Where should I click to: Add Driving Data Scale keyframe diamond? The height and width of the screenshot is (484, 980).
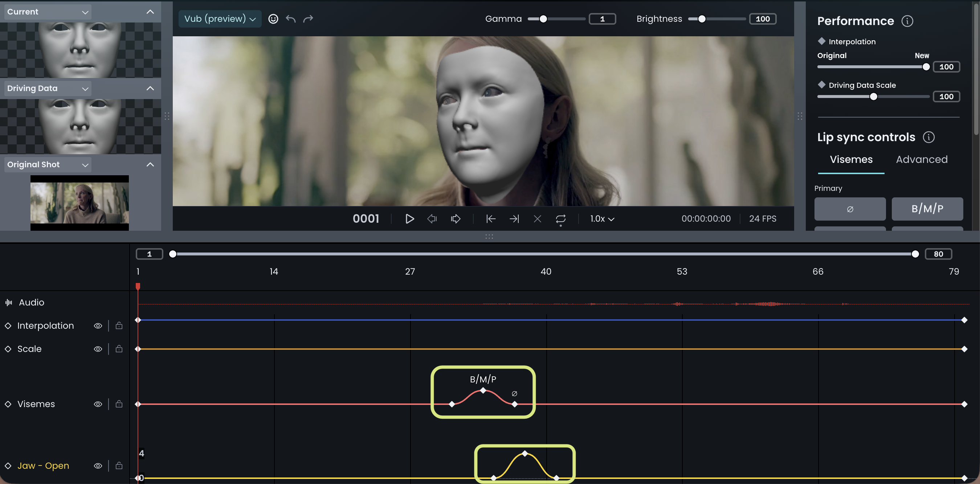(821, 85)
